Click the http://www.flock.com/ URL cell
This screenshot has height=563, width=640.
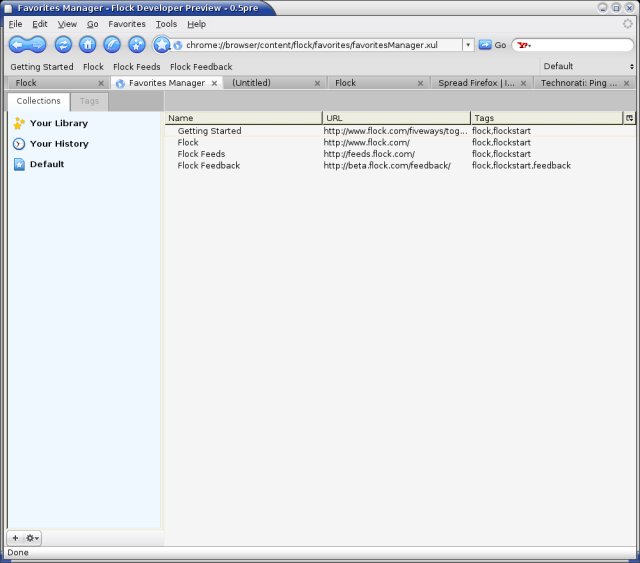click(367, 142)
